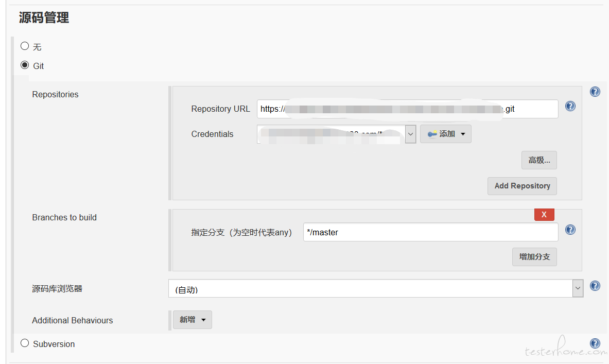Expand the Credentials dropdown arrow
Image resolution: width=609 pixels, height=364 pixels.
pyautogui.click(x=410, y=134)
